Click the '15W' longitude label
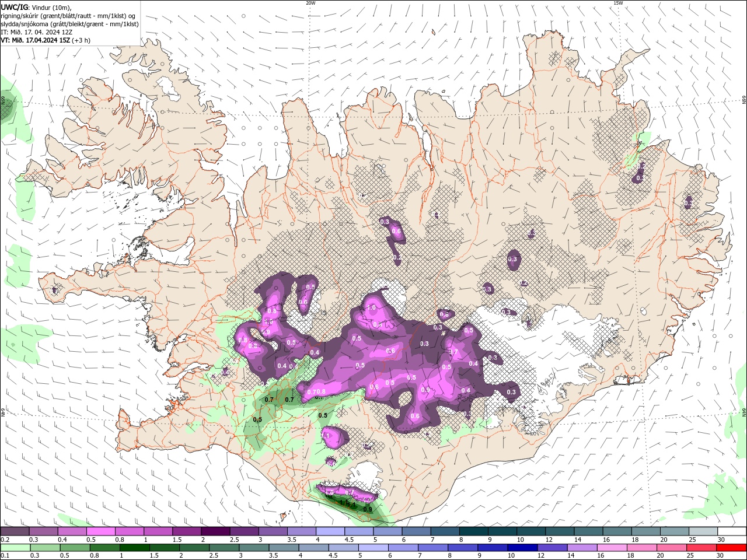 pos(618,3)
